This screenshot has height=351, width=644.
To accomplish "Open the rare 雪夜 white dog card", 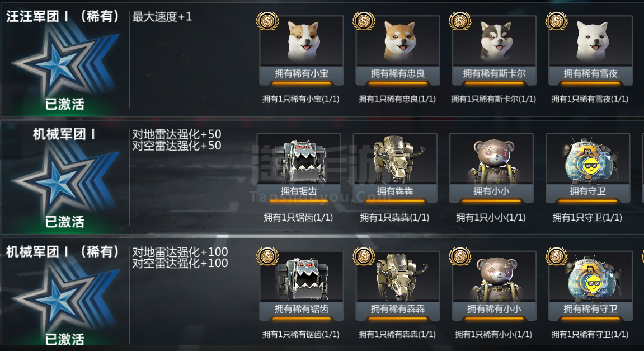I will (x=591, y=50).
